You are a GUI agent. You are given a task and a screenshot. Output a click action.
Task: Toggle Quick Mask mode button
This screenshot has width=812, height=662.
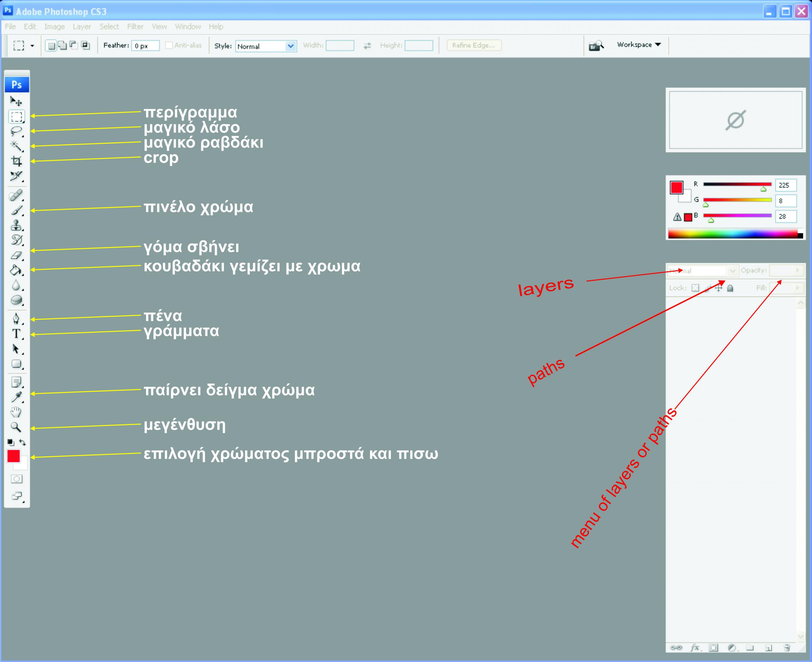(17, 479)
